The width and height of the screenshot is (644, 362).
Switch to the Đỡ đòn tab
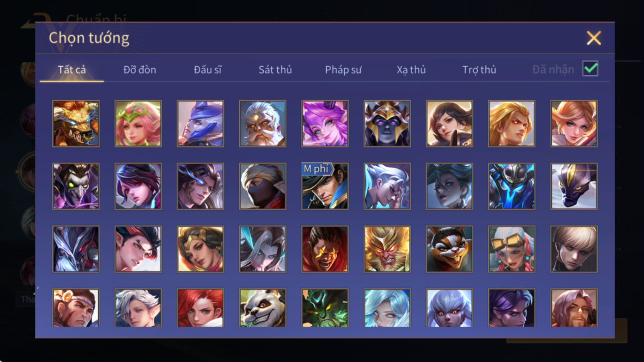[x=140, y=70]
